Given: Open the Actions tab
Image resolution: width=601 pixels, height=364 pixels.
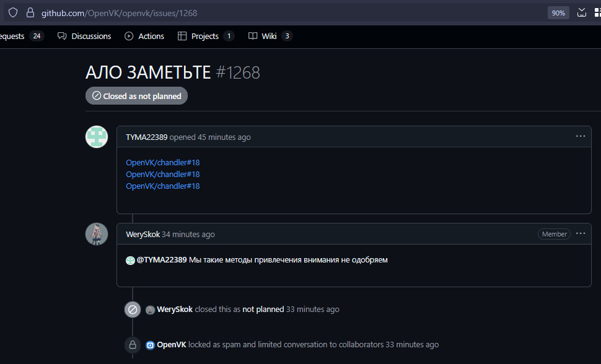Looking at the screenshot, I should coord(144,36).
